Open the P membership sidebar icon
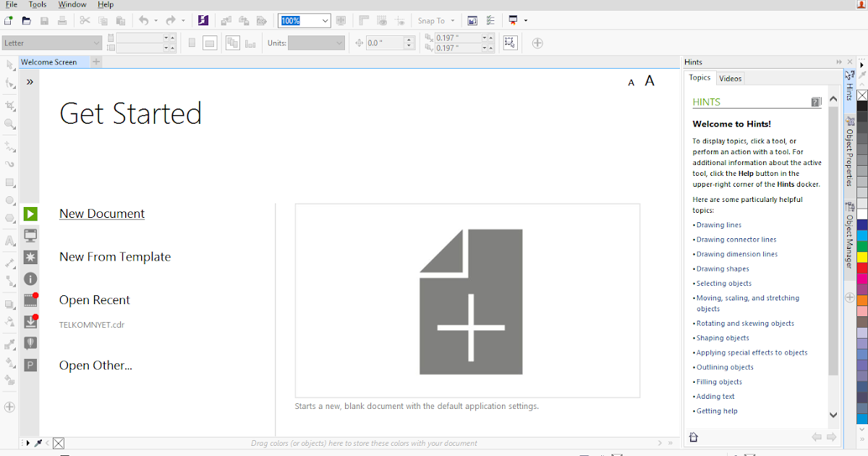The image size is (868, 456). click(x=30, y=365)
